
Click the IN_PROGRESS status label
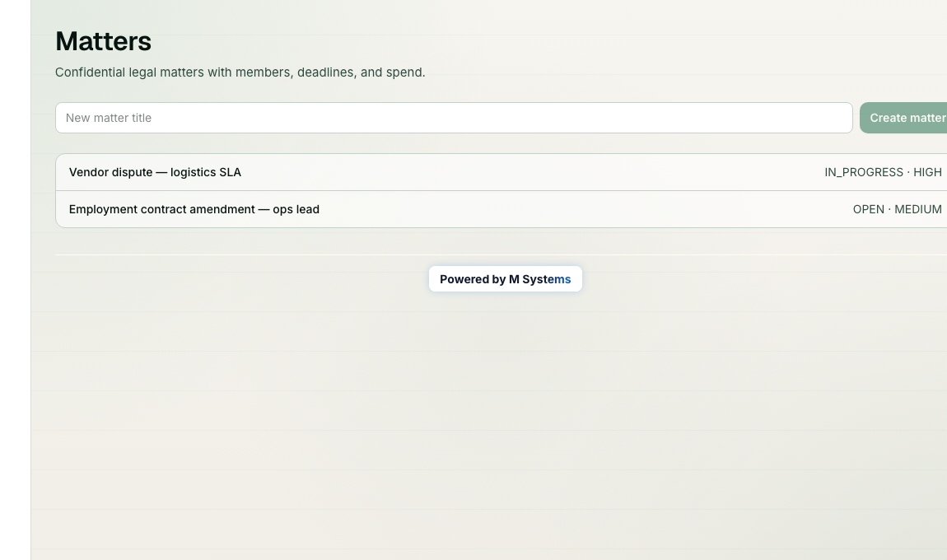pos(864,172)
